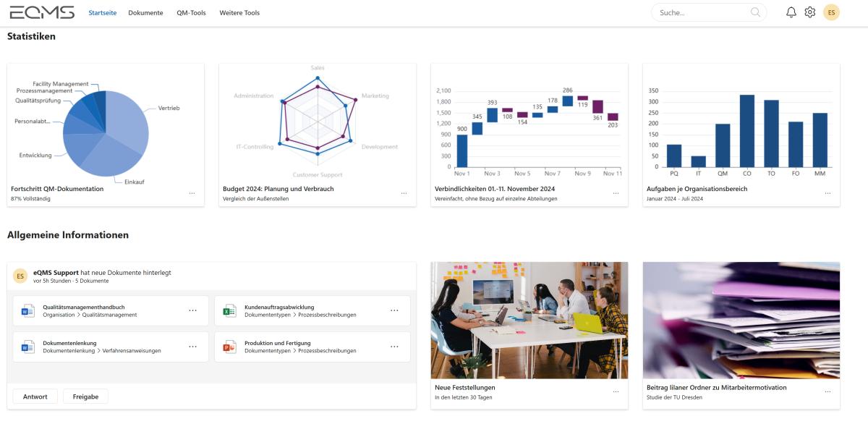This screenshot has width=868, height=424.
Task: Show options for Aufgaben je Organisationsbereich card
Action: 827,194
